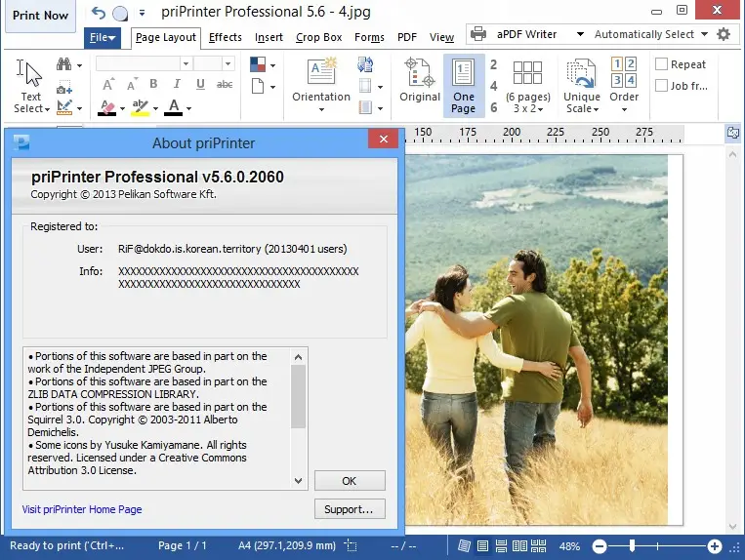
Task: Select 4 pages per sheet
Action: tap(494, 86)
